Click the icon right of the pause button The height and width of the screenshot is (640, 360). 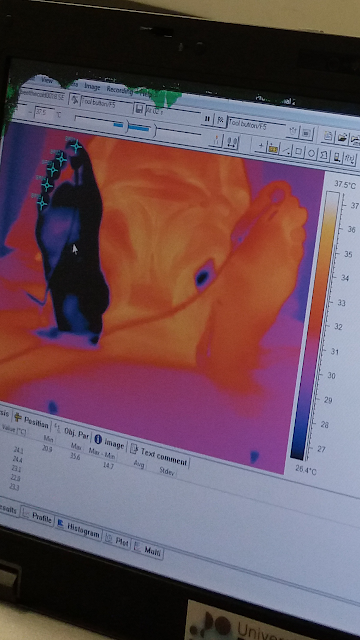[x=220, y=120]
